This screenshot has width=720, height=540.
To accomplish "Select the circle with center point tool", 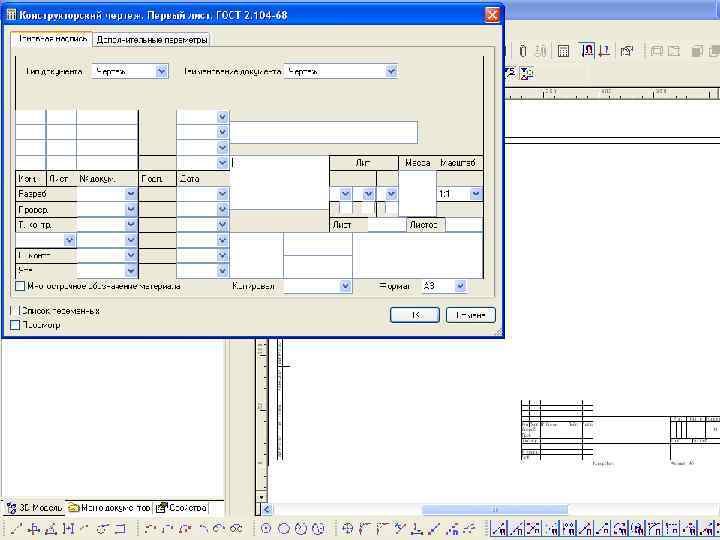I will click(x=266, y=529).
